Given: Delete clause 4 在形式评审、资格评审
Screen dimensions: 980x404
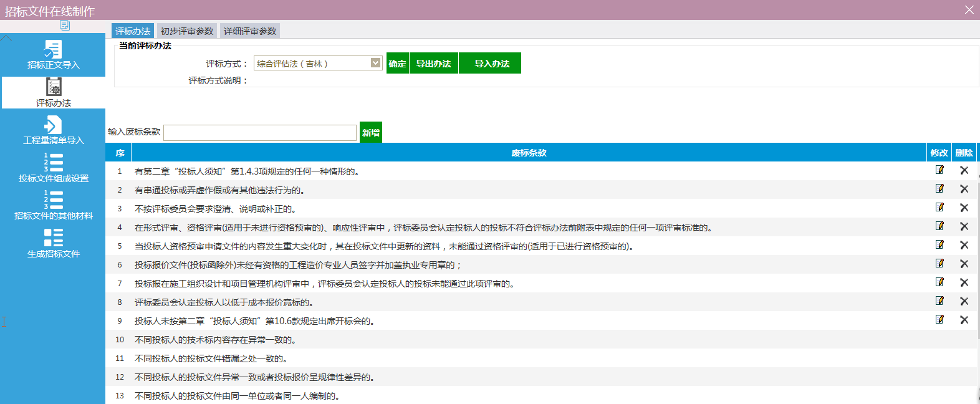Looking at the screenshot, I should (964, 226).
